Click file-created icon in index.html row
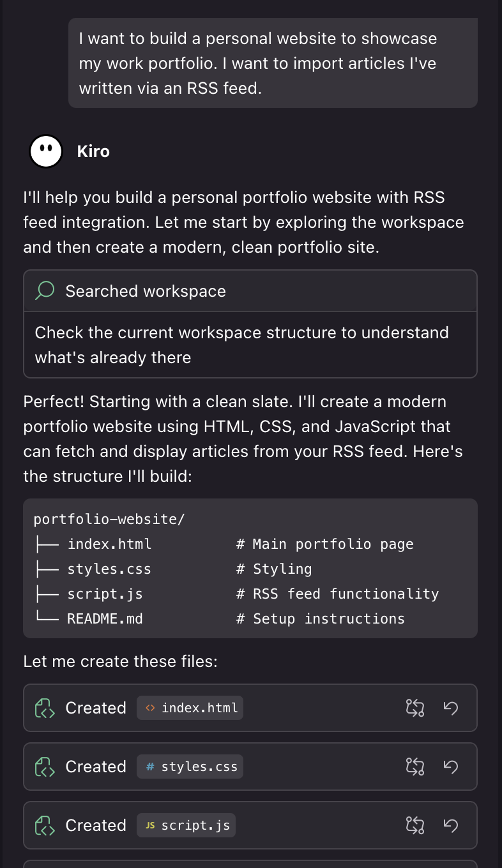The image size is (502, 868). [x=44, y=708]
